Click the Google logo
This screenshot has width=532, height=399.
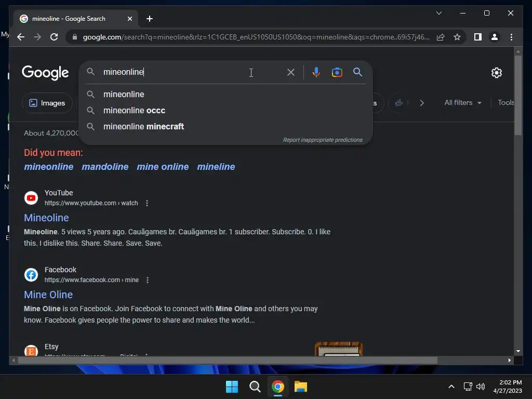coord(45,73)
